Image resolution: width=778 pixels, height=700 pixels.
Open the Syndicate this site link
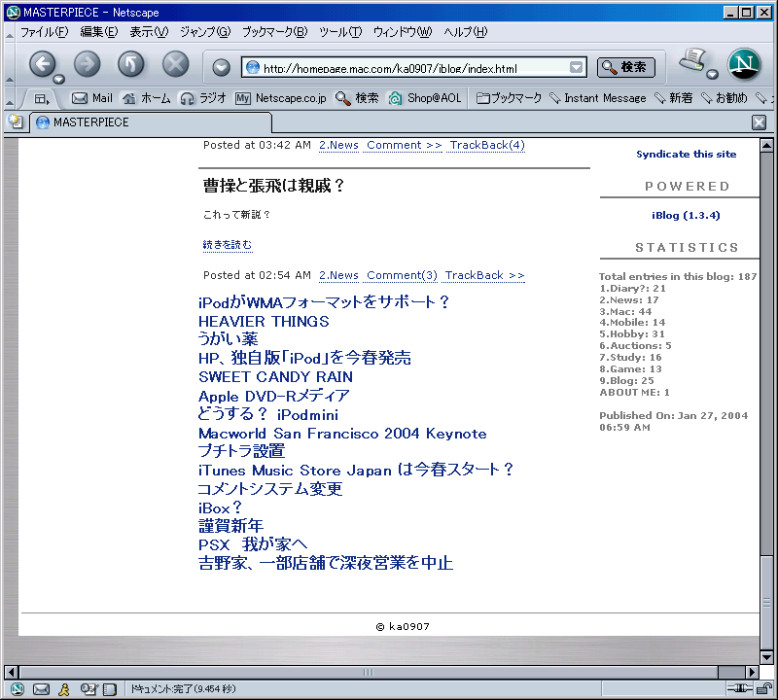[x=686, y=155]
